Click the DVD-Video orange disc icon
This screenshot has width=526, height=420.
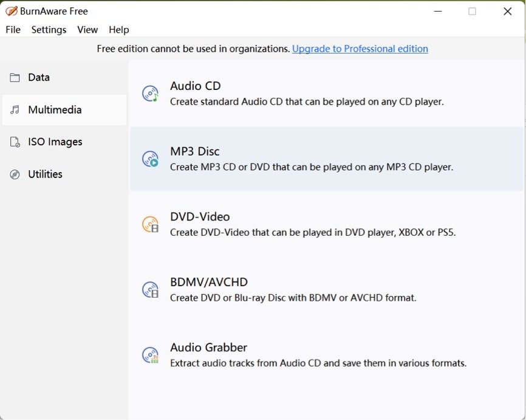[x=150, y=224]
